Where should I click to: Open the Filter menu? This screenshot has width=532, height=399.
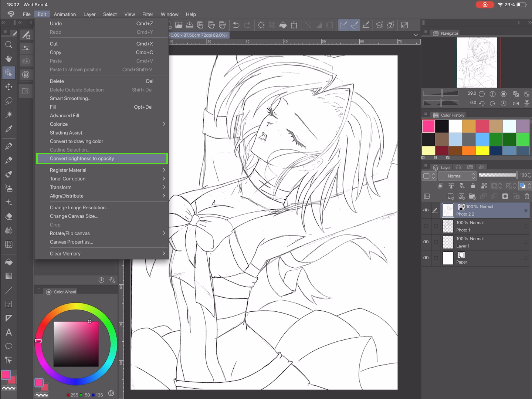(148, 14)
